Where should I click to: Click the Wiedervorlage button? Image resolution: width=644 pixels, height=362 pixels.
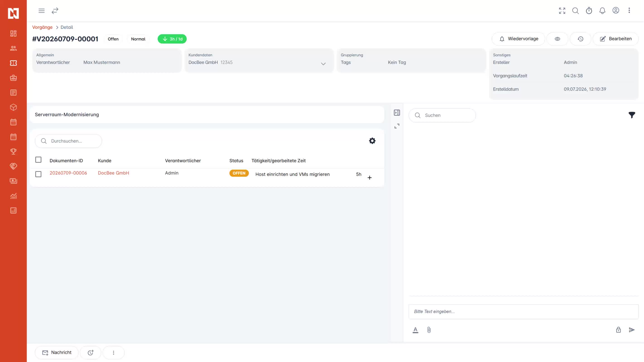[x=518, y=39]
